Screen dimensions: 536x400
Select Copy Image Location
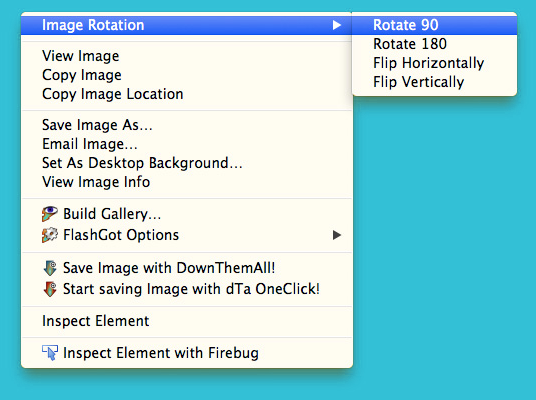187,94
